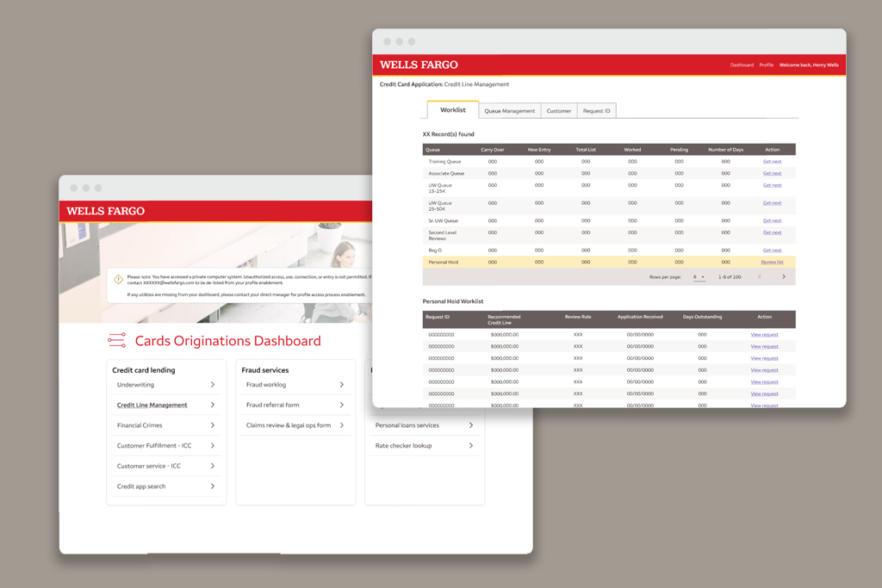The image size is (882, 588).
Task: Select the Request ID tab
Action: click(x=596, y=111)
